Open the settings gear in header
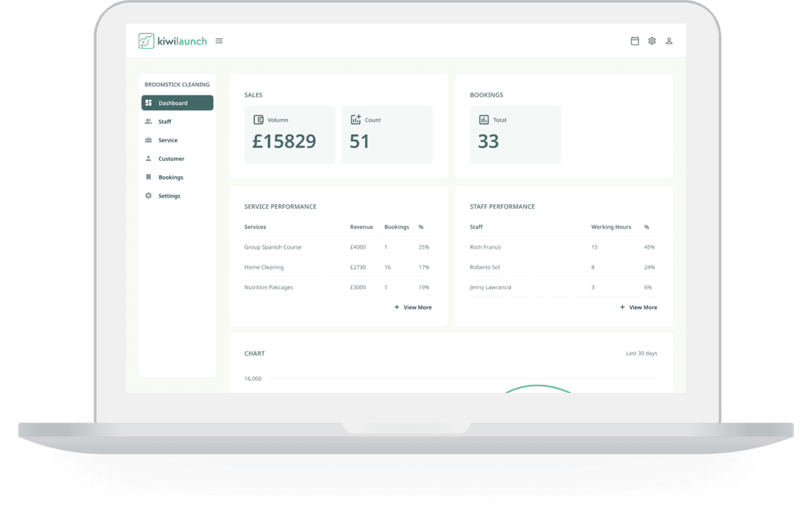 click(x=652, y=41)
